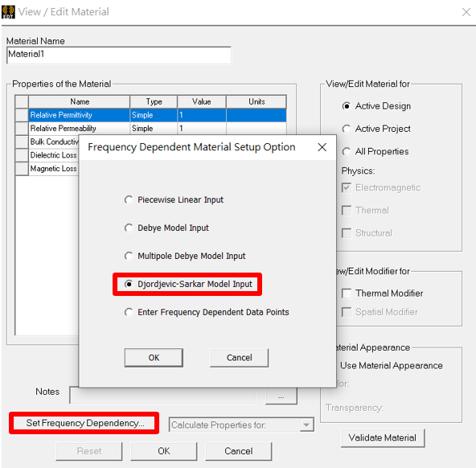Select the Relative Permittivity row
The image size is (476, 468).
151,115
